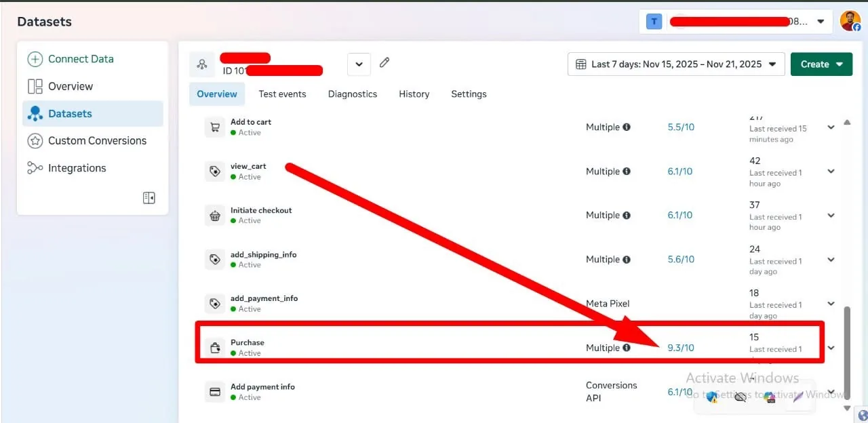868x423 pixels.
Task: Switch to the Settings tab
Action: coord(469,94)
